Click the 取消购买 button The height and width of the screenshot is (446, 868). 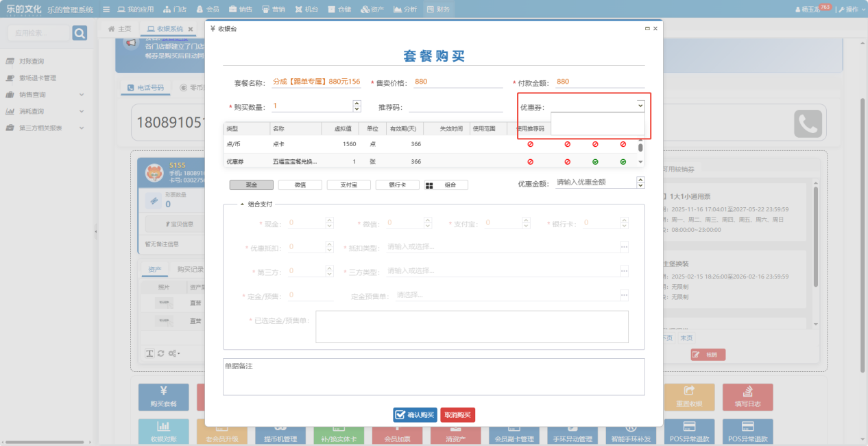457,415
